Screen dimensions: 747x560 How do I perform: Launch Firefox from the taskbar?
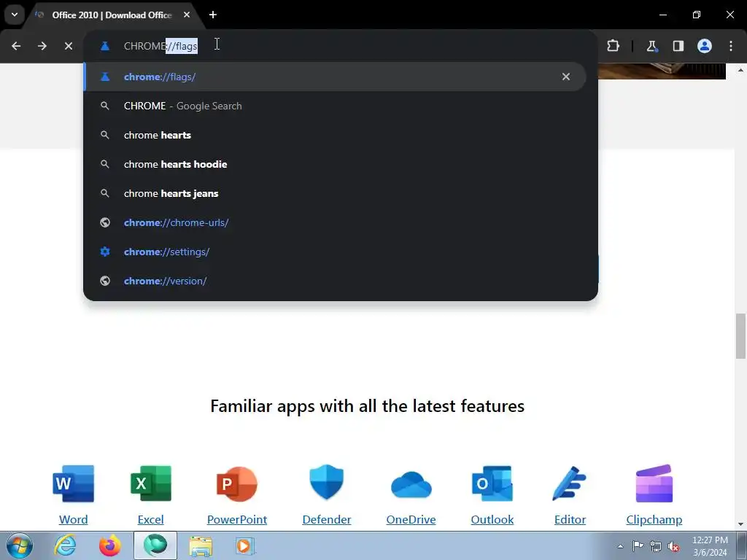(x=110, y=545)
